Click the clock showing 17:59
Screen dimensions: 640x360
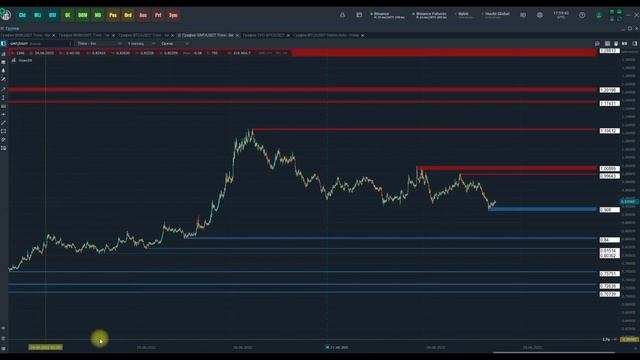(561, 15)
